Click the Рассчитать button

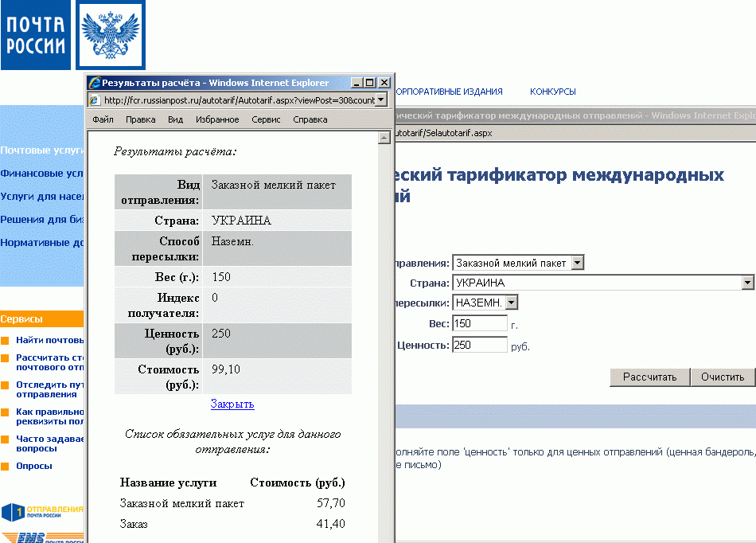[649, 377]
